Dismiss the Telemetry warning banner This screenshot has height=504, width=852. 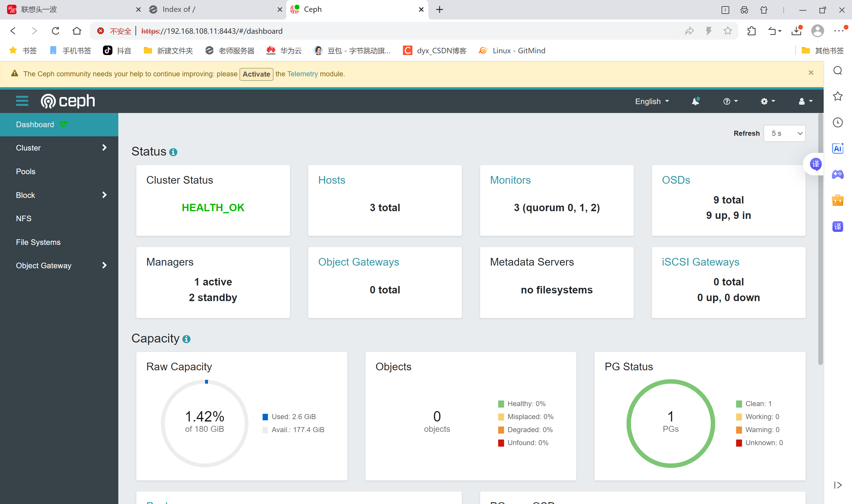click(811, 73)
